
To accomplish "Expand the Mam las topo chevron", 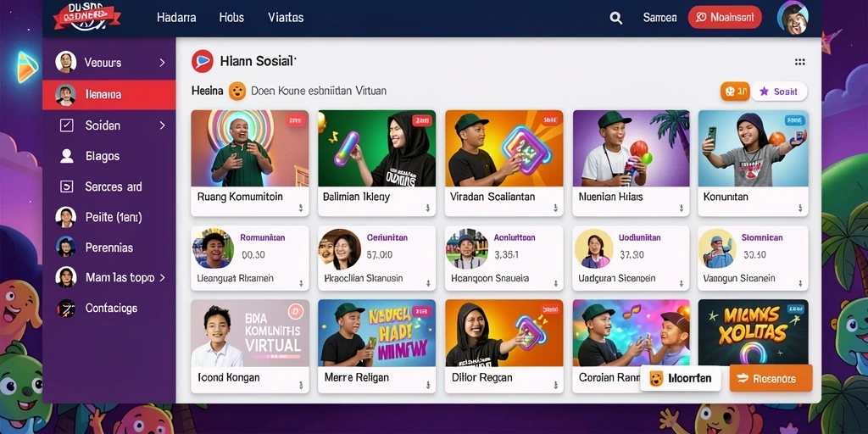I will pos(162,277).
